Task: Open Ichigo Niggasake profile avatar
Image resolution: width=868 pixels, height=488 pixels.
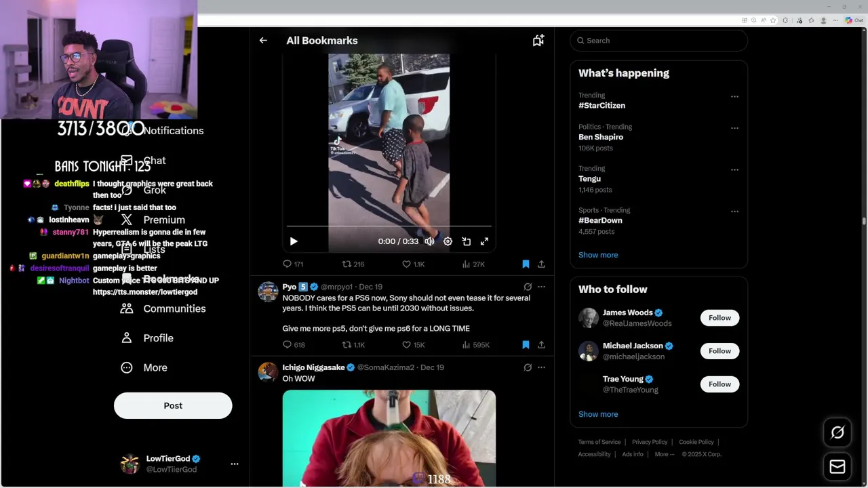Action: (268, 373)
